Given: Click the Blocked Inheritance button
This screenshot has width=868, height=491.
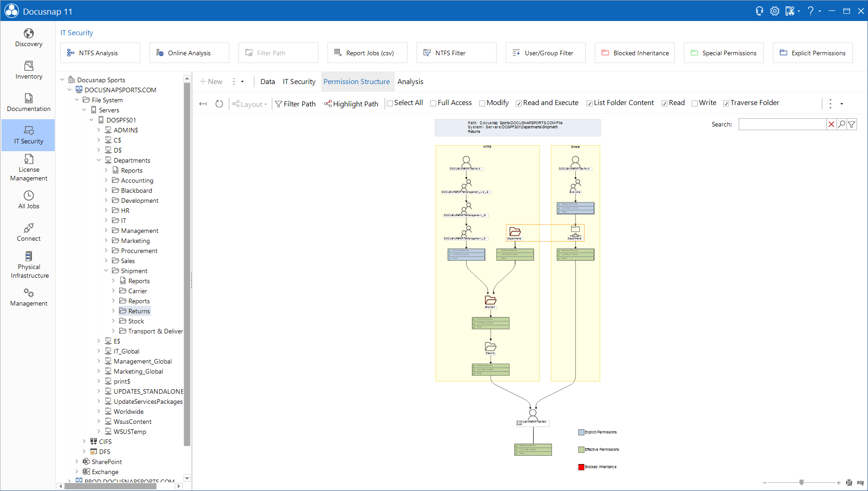Looking at the screenshot, I should [635, 53].
